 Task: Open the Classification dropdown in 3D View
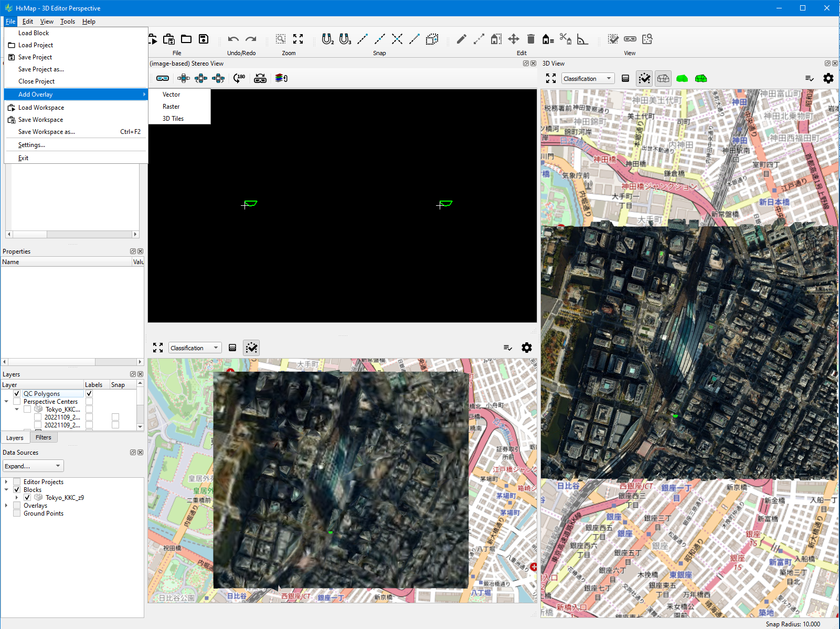(x=587, y=79)
